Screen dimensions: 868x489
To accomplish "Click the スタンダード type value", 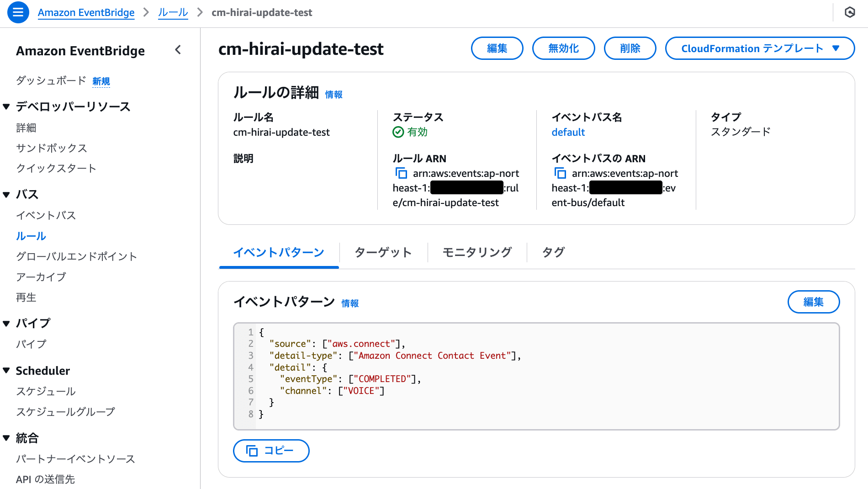I will coord(741,132).
